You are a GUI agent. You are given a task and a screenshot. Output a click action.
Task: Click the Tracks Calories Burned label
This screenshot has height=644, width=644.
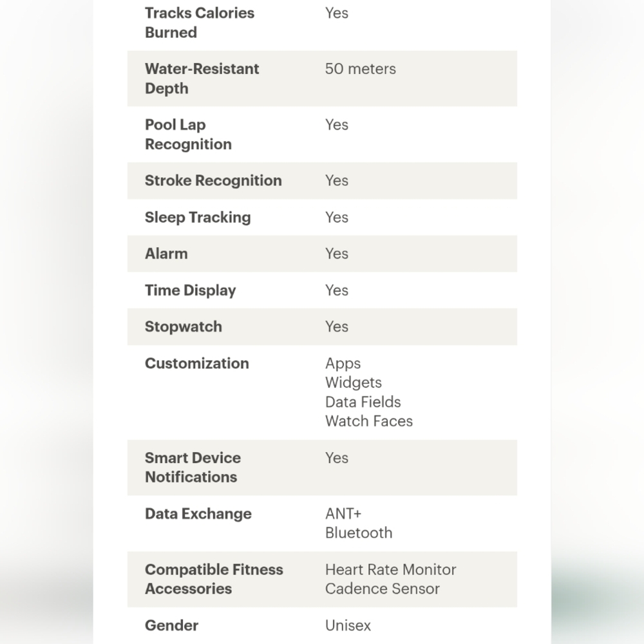(x=200, y=23)
